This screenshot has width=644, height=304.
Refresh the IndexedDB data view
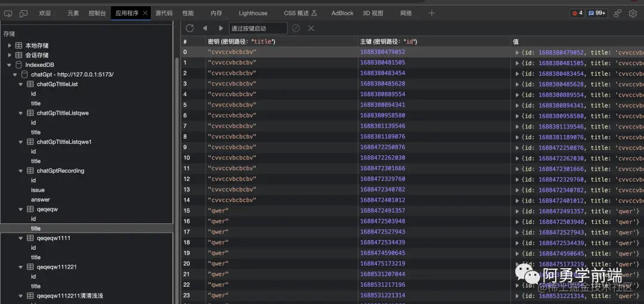tap(190, 28)
